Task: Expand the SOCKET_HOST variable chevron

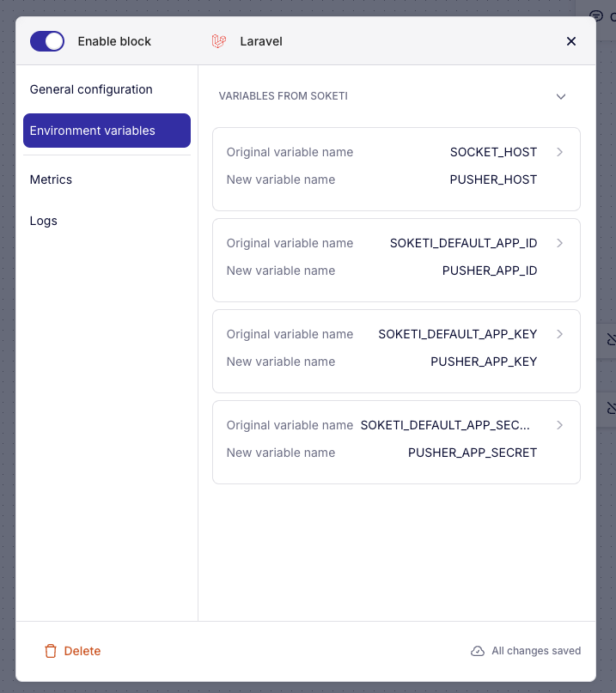Action: point(559,152)
